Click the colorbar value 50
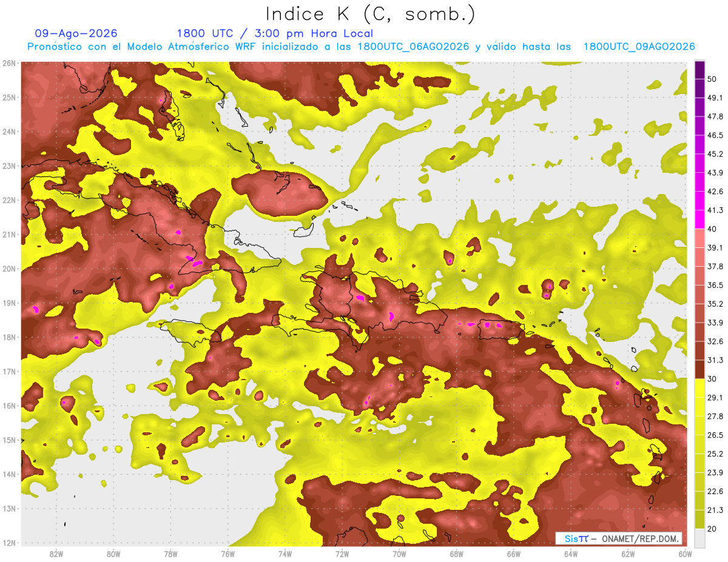The height and width of the screenshot is (562, 728). click(x=712, y=79)
